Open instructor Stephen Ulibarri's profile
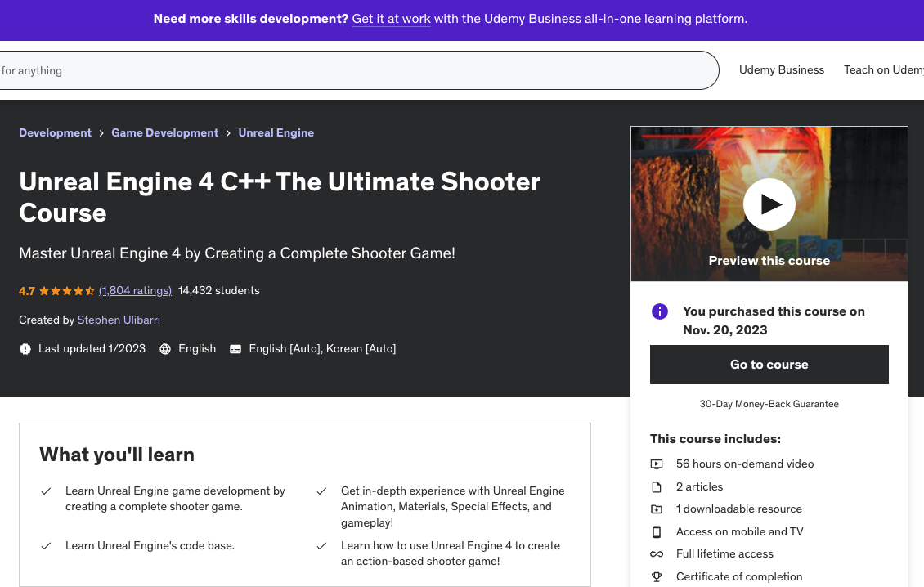 pyautogui.click(x=119, y=320)
